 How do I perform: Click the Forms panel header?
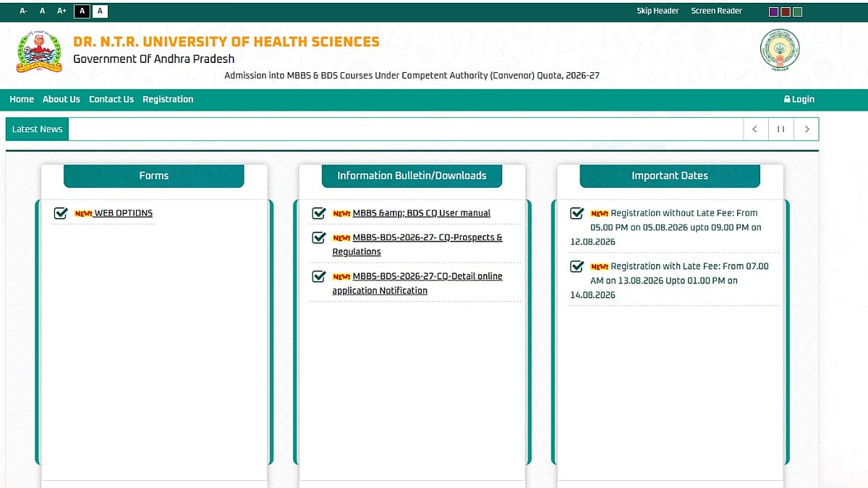click(154, 176)
